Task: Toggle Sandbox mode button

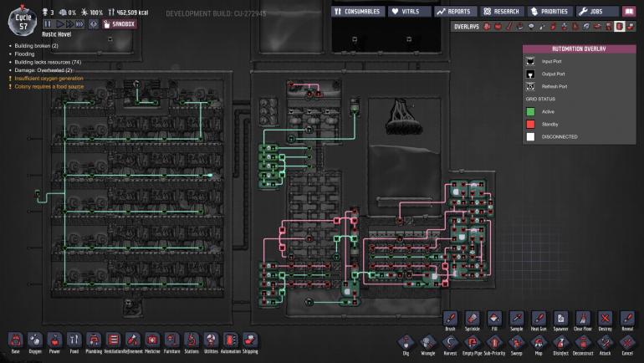Action: [x=121, y=24]
